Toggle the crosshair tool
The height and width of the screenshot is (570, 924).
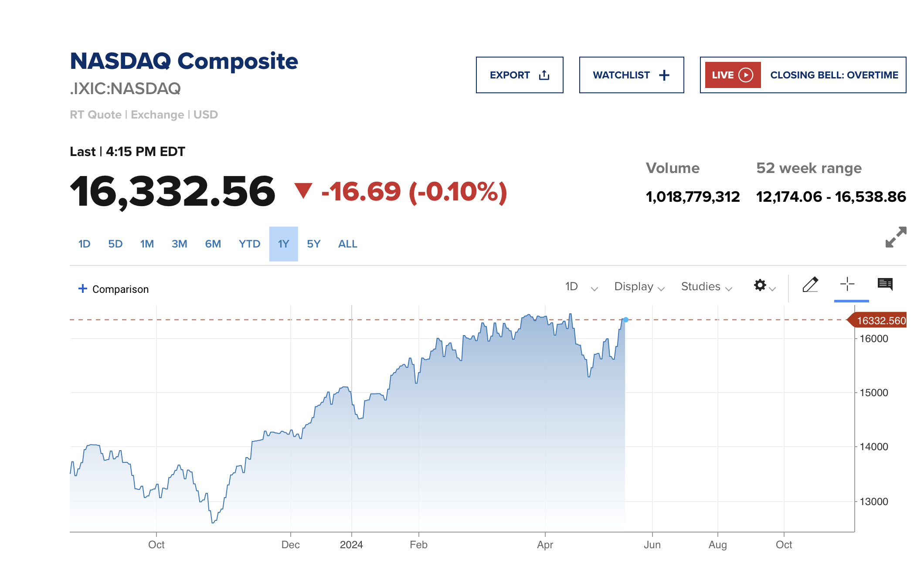pyautogui.click(x=847, y=284)
